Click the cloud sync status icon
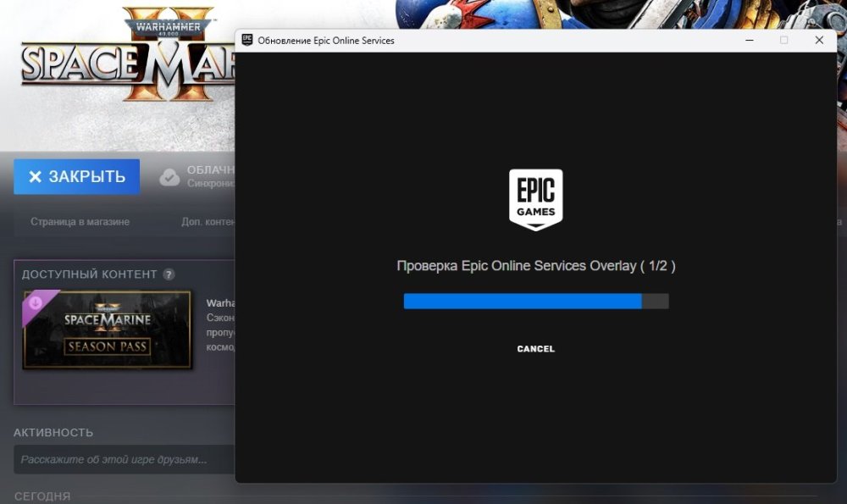The height and width of the screenshot is (504, 847). pos(170,176)
